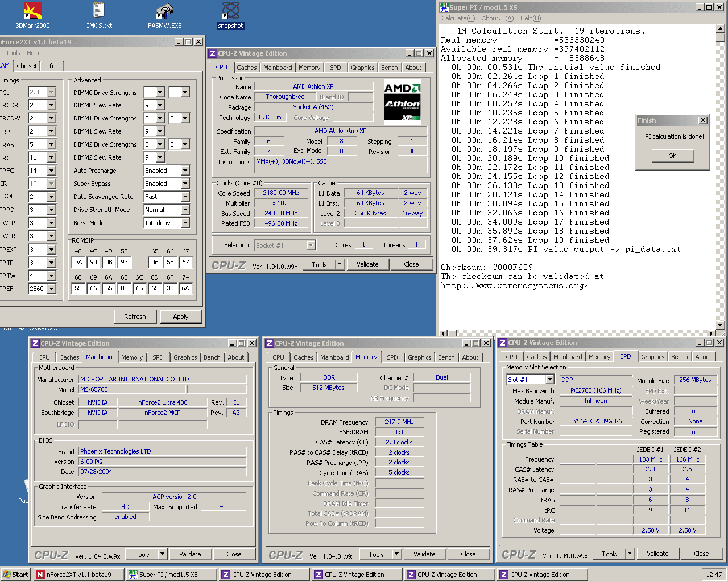Launch FASMW.EXE desktop icon
Screen dimensions: 728x582
coord(165,15)
